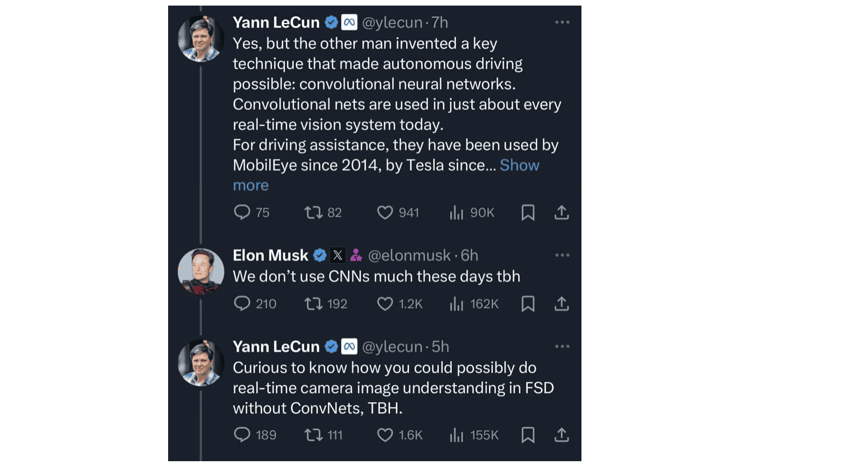
Task: View analytics showing 90K views
Action: pyautogui.click(x=457, y=212)
